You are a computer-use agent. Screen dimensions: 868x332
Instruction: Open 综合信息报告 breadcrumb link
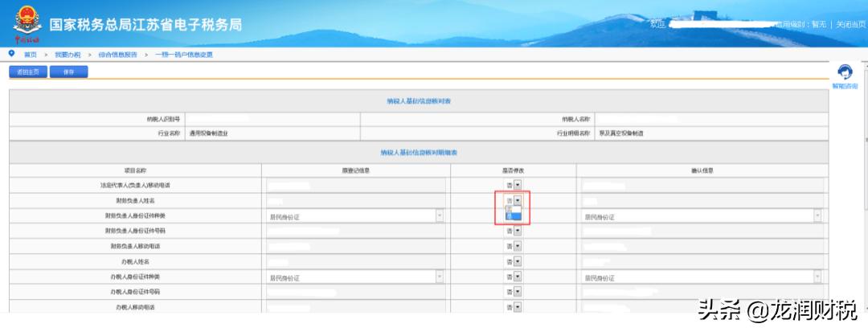(x=118, y=54)
